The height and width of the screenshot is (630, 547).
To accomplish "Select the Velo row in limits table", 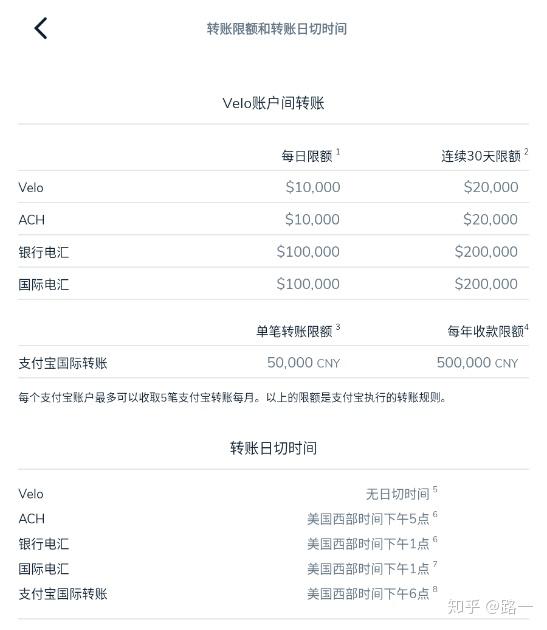I will [273, 187].
